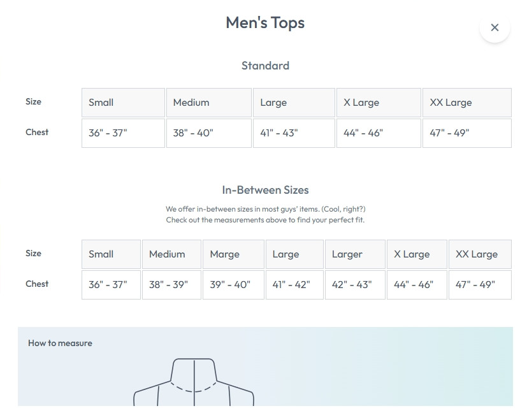Click the in-between sizes description text
The width and height of the screenshot is (527, 420).
265,214
